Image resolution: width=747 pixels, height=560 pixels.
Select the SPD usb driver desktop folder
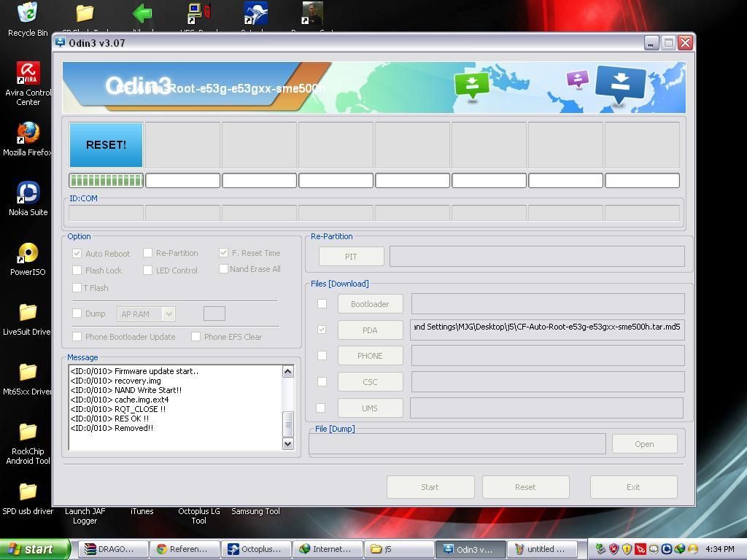(x=28, y=499)
